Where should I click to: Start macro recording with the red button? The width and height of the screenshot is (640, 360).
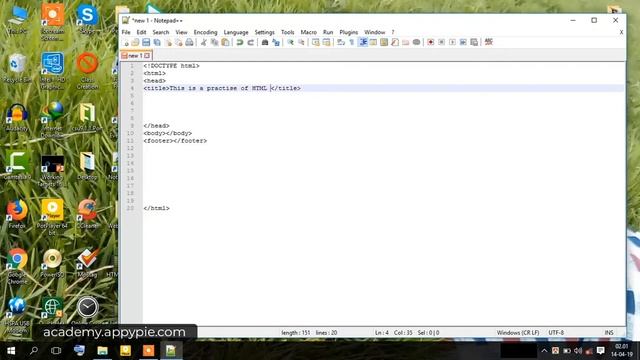[431, 42]
